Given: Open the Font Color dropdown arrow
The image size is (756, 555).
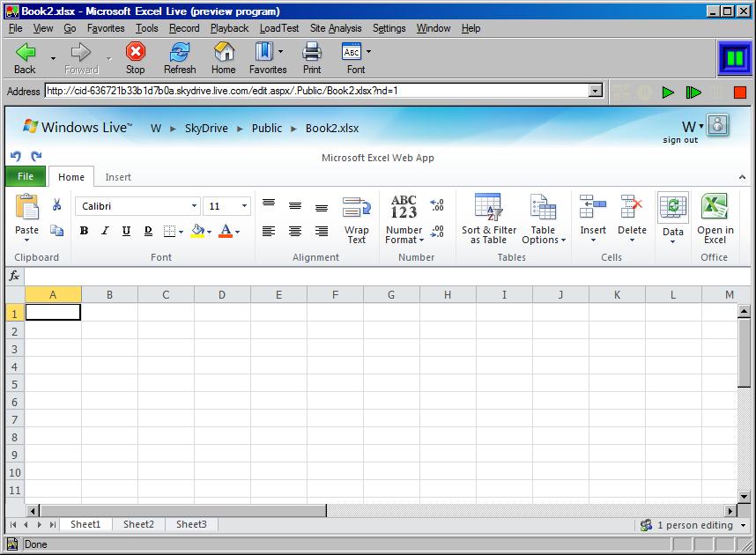Looking at the screenshot, I should [238, 232].
